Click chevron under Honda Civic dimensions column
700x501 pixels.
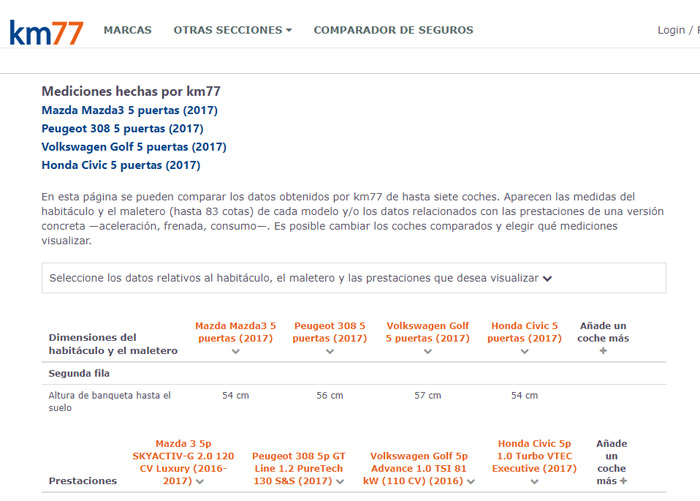tap(524, 352)
